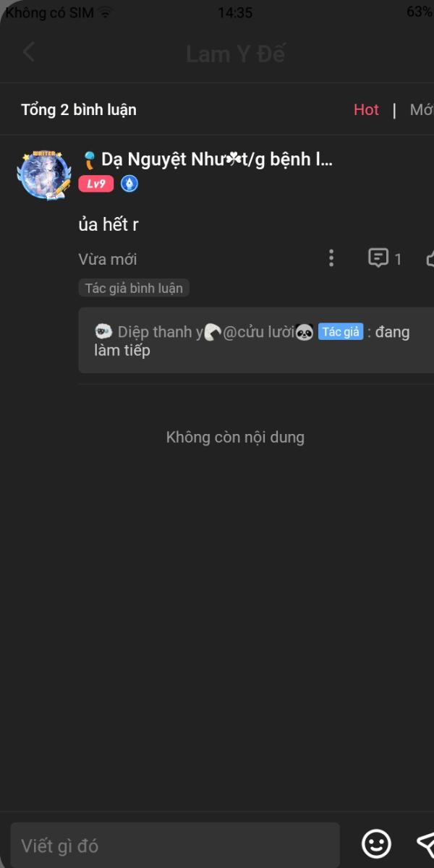The width and height of the screenshot is (434, 868).
Task: Tap the Diệp thanh y reply author name
Action: click(160, 332)
